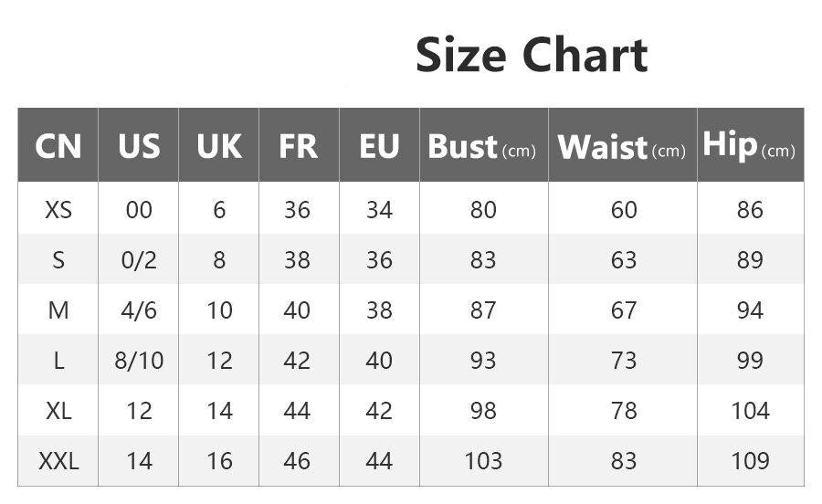Click the US size 4/6 cell
The height and width of the screenshot is (504, 822).
click(139, 310)
